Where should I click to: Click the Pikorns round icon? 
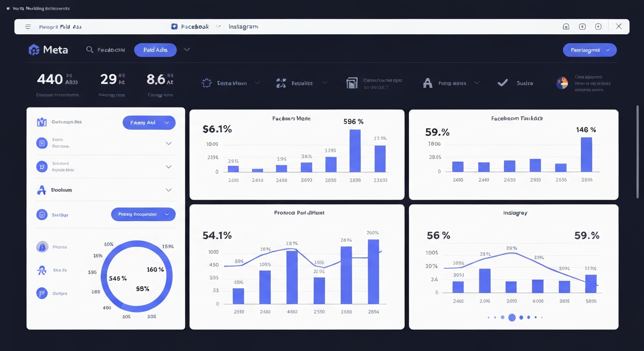coord(42,247)
